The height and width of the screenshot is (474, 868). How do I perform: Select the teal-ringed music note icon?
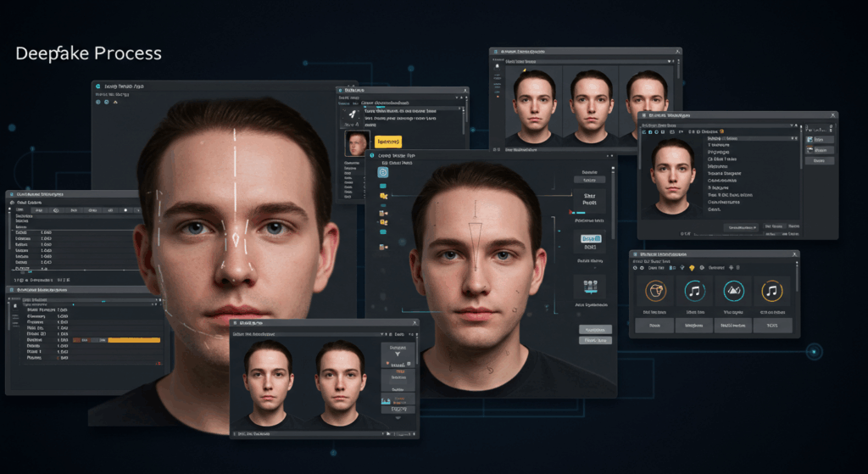[694, 292]
